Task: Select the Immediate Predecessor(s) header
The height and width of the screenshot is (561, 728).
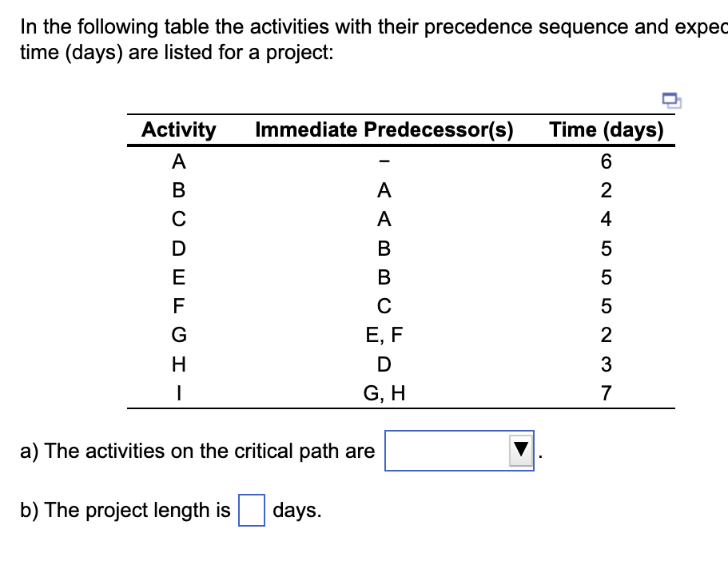Action: click(384, 129)
